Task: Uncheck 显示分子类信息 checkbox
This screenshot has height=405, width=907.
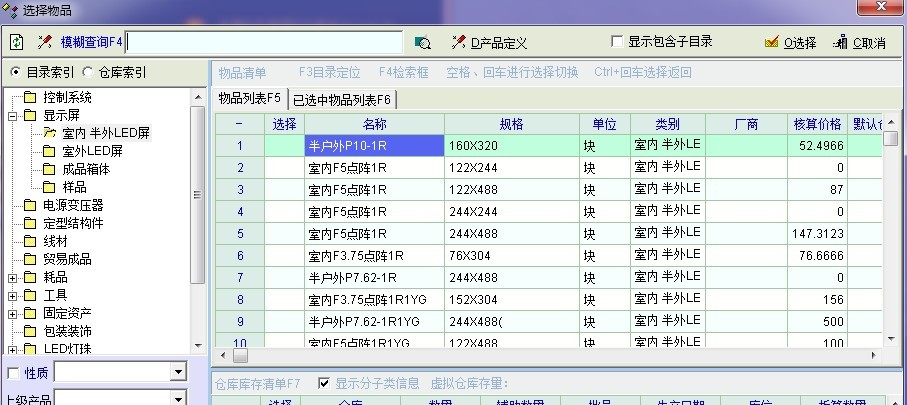Action: pos(323,383)
